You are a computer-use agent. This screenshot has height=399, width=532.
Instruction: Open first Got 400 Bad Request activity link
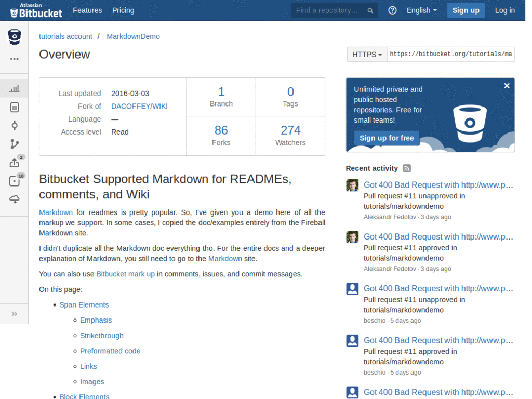coord(438,185)
